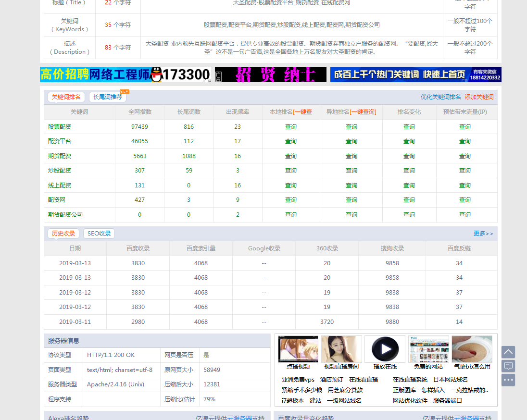Viewport: 527px width, 420px height.
Task: Open the 怎样插入 ad link
Action: (x=433, y=390)
